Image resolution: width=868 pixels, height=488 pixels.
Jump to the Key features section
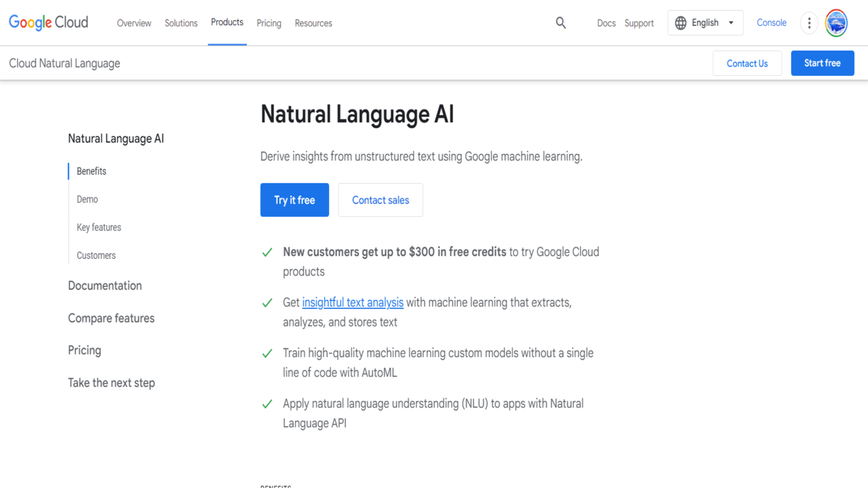point(98,228)
